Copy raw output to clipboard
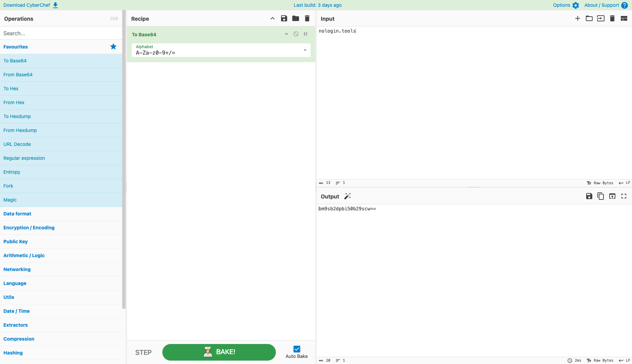This screenshot has height=364, width=632. coord(601,196)
